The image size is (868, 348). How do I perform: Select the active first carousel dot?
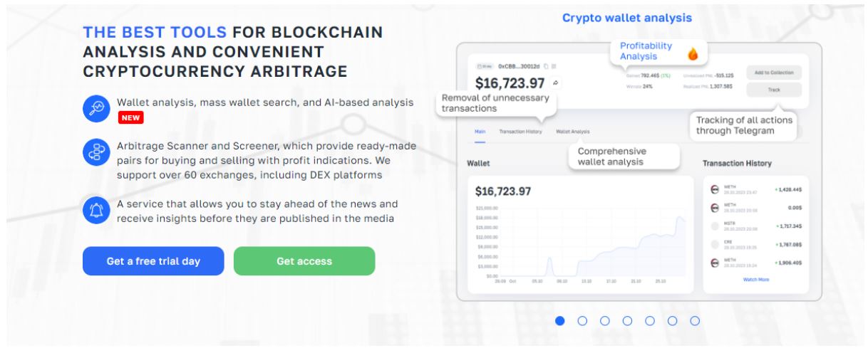[559, 321]
